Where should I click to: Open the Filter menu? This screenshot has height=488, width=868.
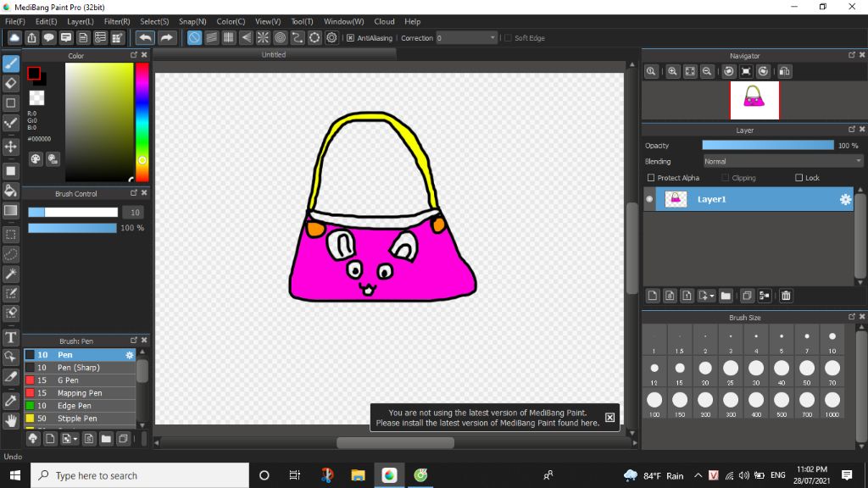coord(117,21)
